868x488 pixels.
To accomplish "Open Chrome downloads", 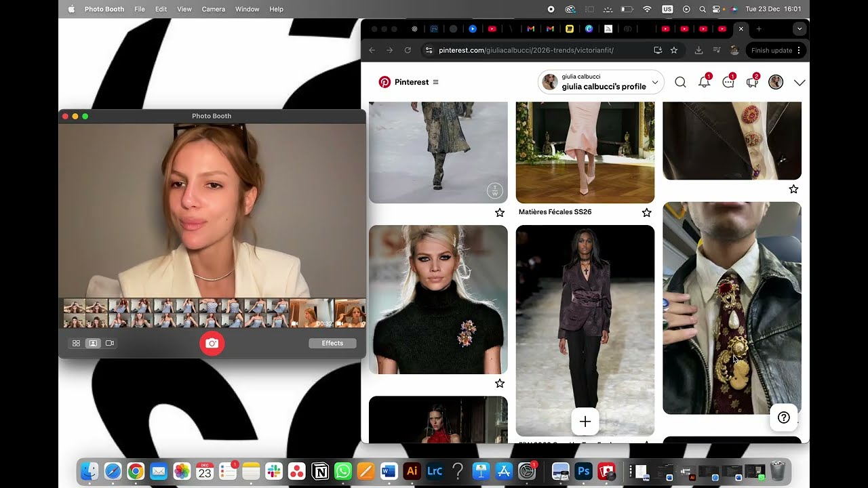I will [x=699, y=50].
